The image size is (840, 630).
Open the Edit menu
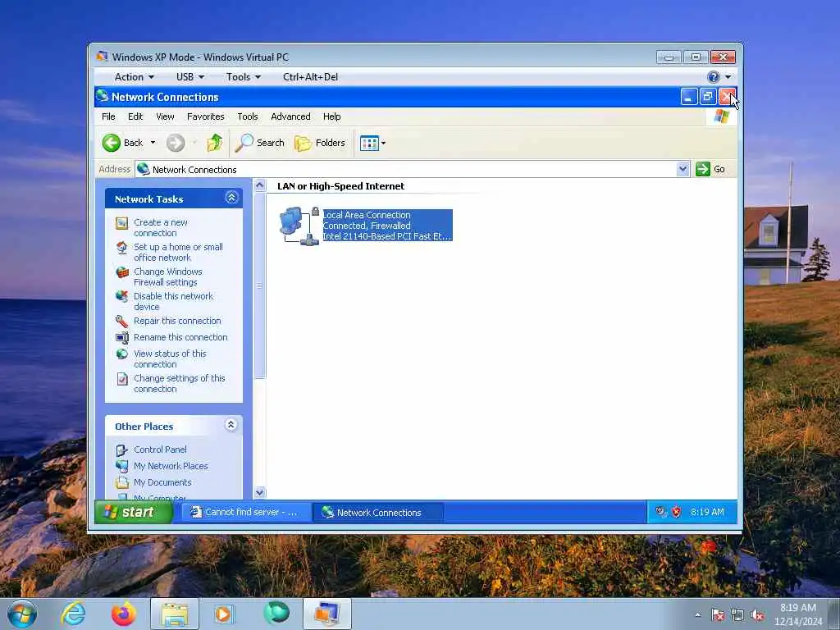click(x=135, y=116)
